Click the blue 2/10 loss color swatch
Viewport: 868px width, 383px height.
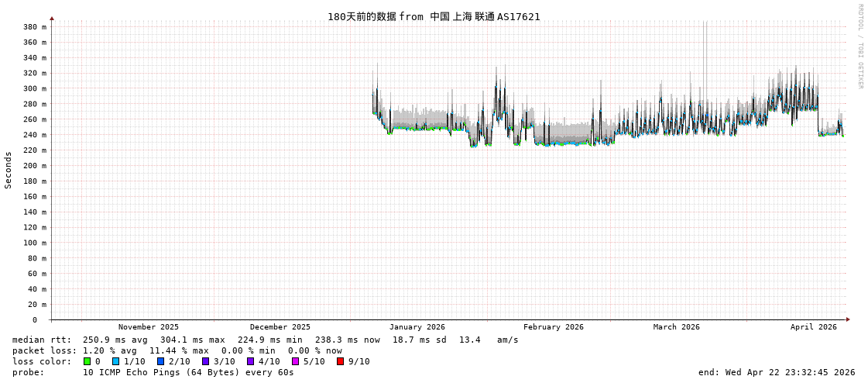pyautogui.click(x=160, y=361)
